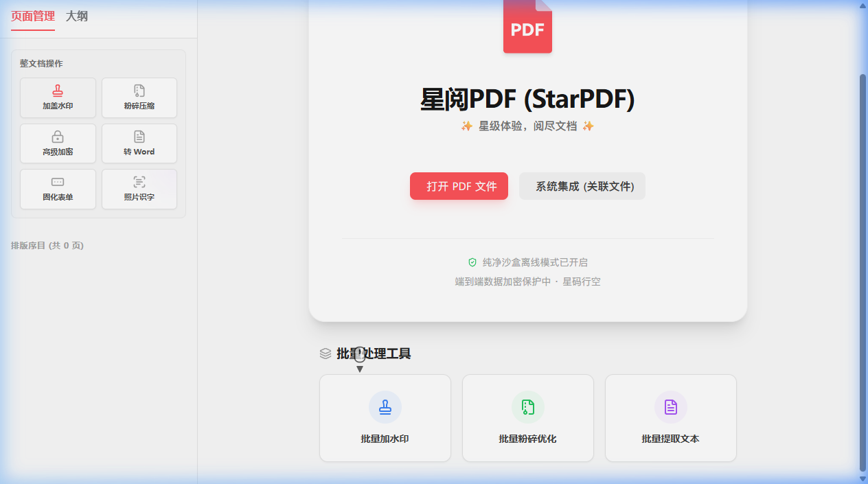The width and height of the screenshot is (868, 484).
Task: Click the layers icon beside 批量处理工具
Action: click(325, 354)
